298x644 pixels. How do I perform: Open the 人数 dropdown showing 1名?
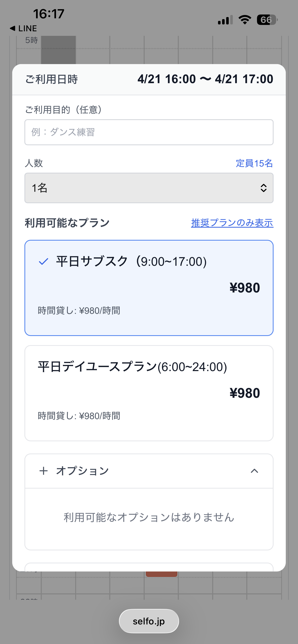pyautogui.click(x=149, y=188)
